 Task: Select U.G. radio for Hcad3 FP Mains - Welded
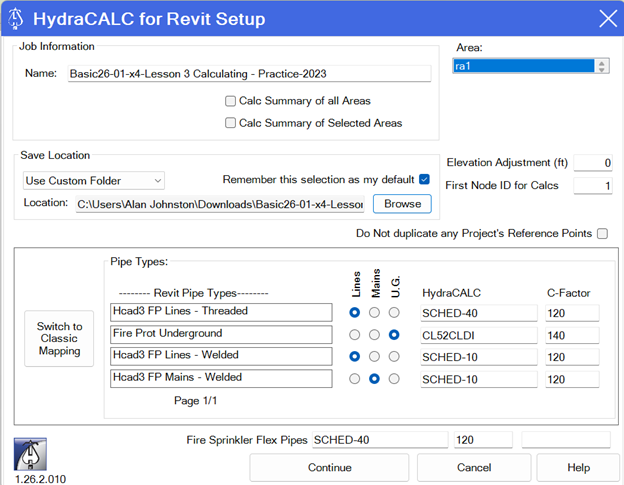pos(394,379)
